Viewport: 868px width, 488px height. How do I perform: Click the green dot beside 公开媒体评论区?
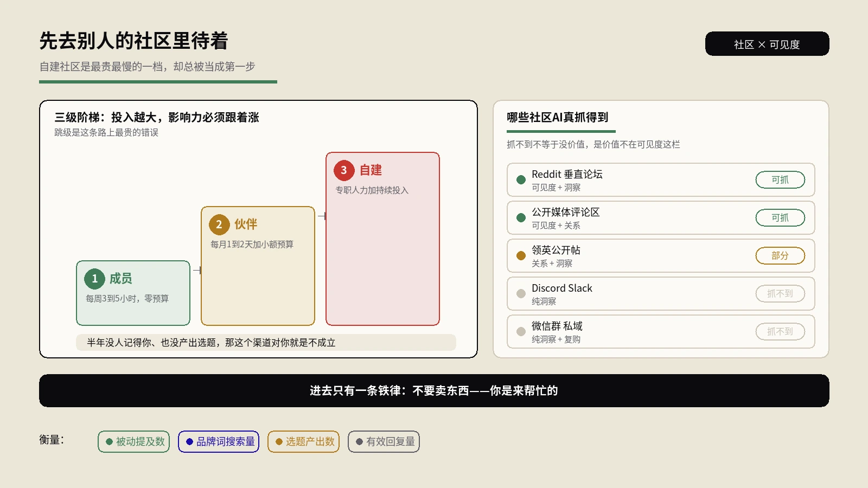point(521,217)
